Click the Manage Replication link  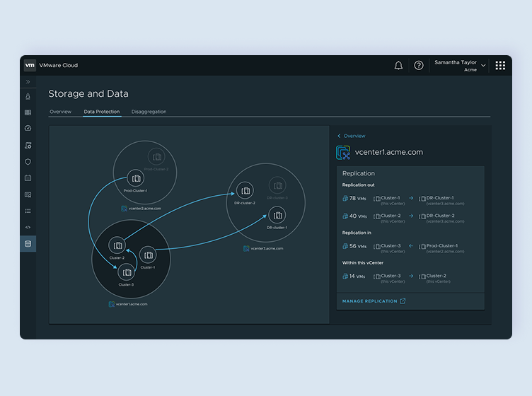[374, 301]
